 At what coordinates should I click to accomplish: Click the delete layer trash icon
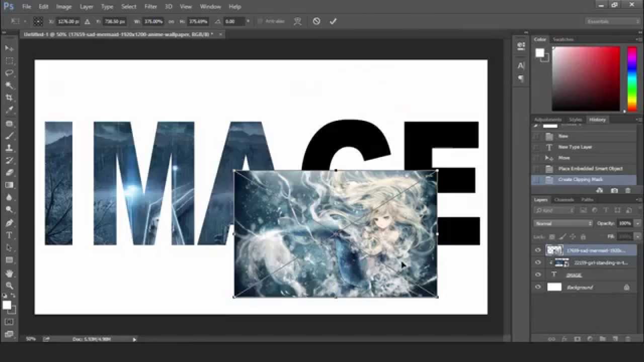pyautogui.click(x=627, y=339)
